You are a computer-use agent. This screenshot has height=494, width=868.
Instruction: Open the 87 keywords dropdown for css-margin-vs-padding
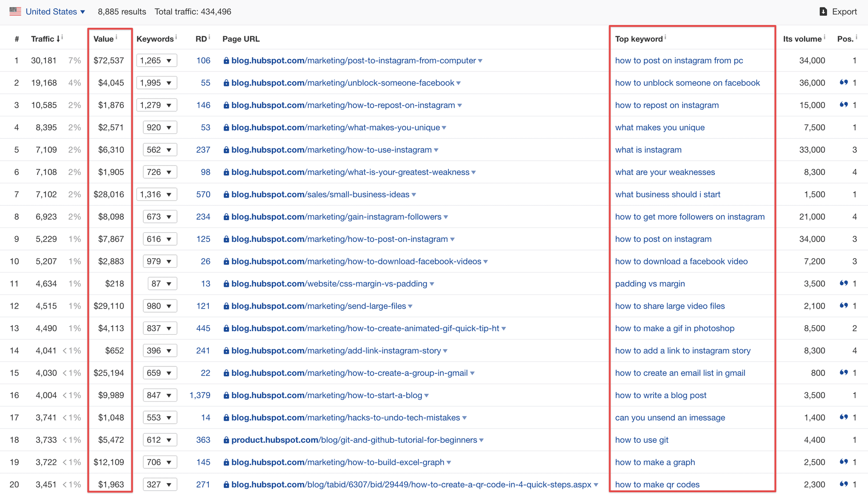162,284
